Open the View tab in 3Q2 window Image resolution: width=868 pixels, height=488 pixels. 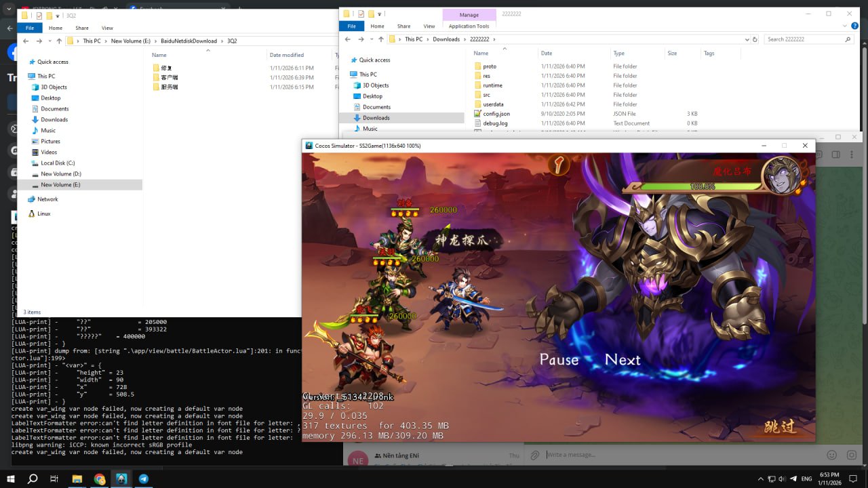[x=107, y=28]
